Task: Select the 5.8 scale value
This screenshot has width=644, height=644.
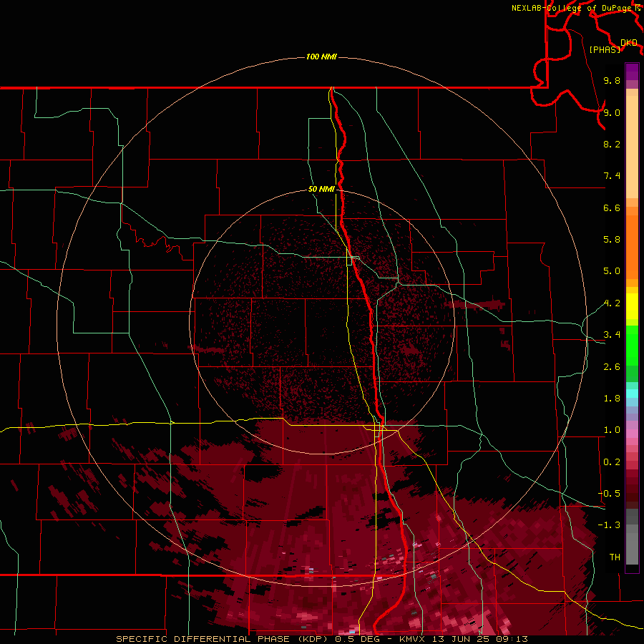Action: coord(612,240)
